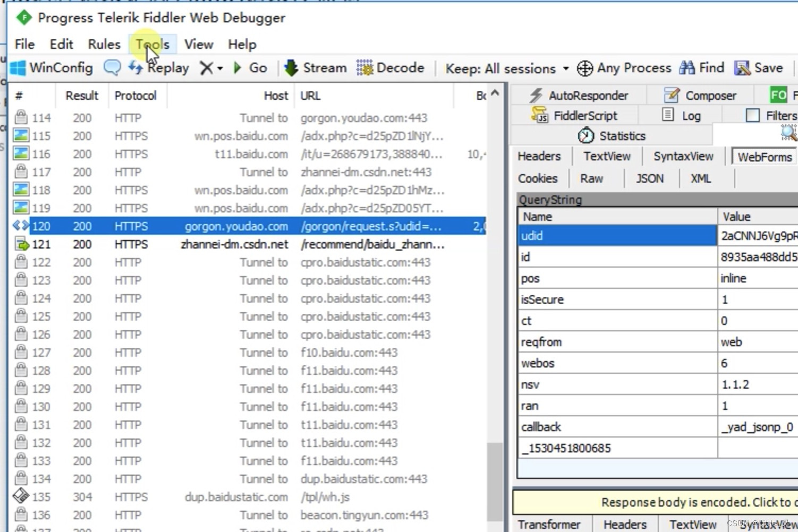Click the Go play arrow icon
798x532 pixels.
tap(237, 68)
